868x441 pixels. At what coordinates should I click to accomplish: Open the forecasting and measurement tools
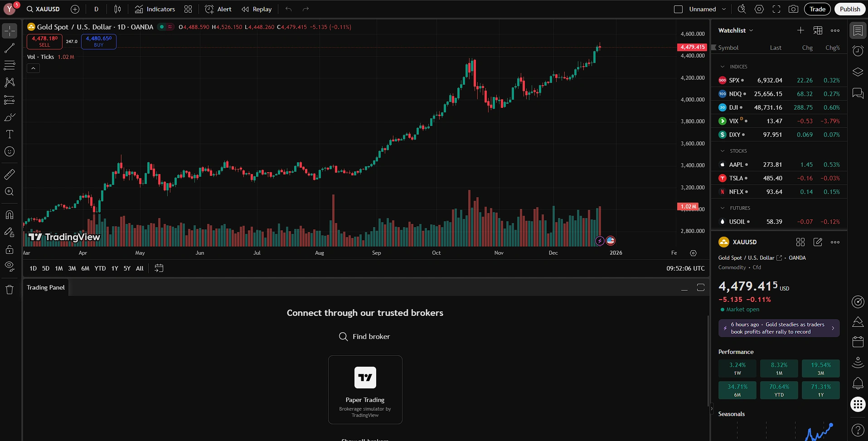click(x=10, y=100)
